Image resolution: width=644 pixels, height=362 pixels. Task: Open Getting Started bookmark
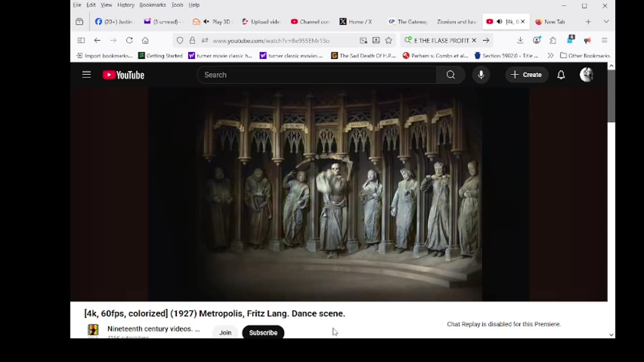pos(160,55)
